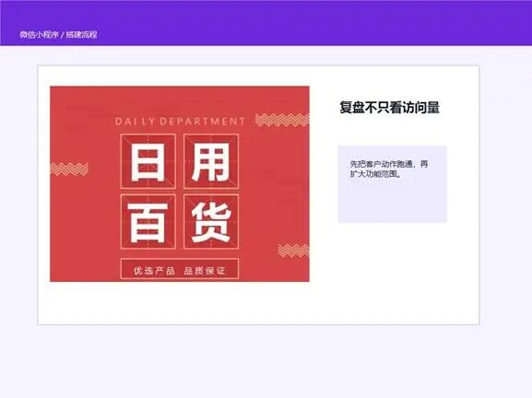This screenshot has width=532, height=398.
Task: Click the 微信小程序 breadcrumb link
Action: point(39,34)
